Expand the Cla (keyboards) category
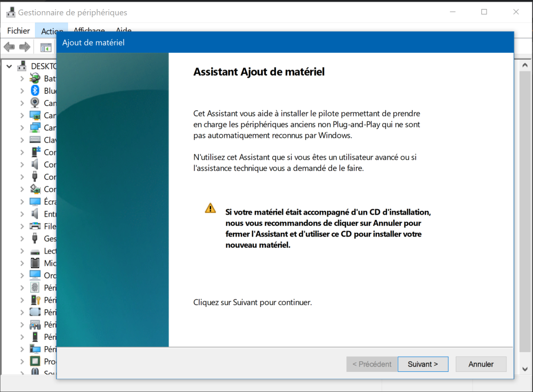 click(x=22, y=140)
